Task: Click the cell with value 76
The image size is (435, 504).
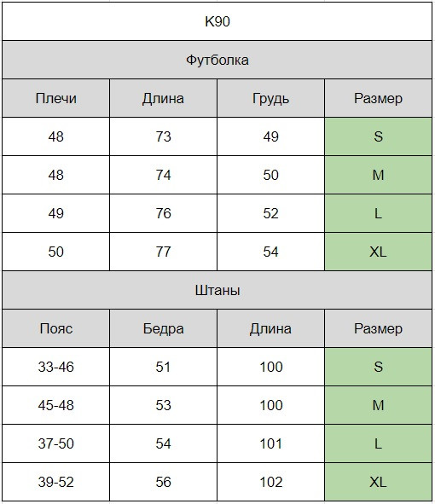Action: (163, 213)
